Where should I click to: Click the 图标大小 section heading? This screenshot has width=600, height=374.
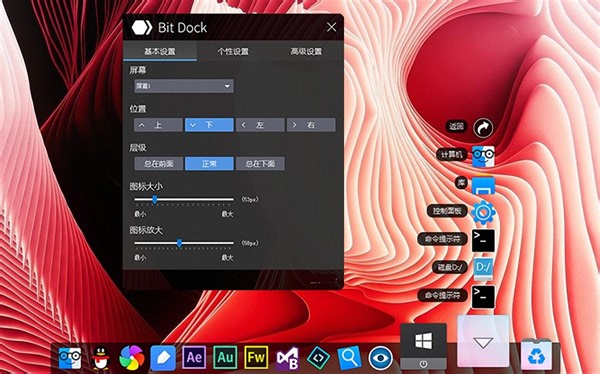pyautogui.click(x=146, y=186)
